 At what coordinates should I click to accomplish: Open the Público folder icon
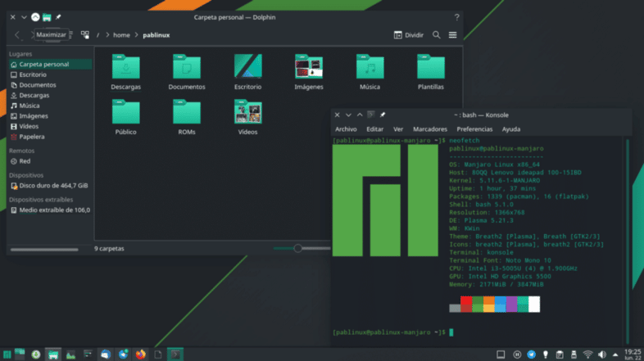[125, 111]
